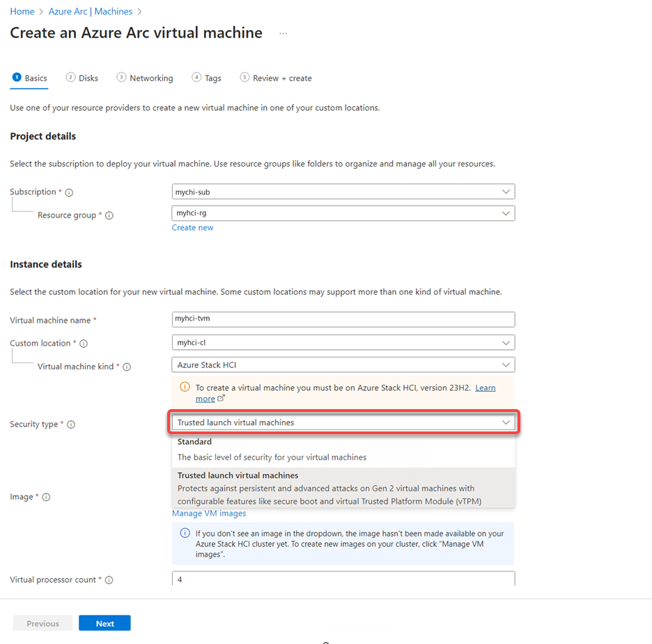Viewport: 652px width, 644px height.
Task: Click the Image field info icon
Action: [46, 497]
